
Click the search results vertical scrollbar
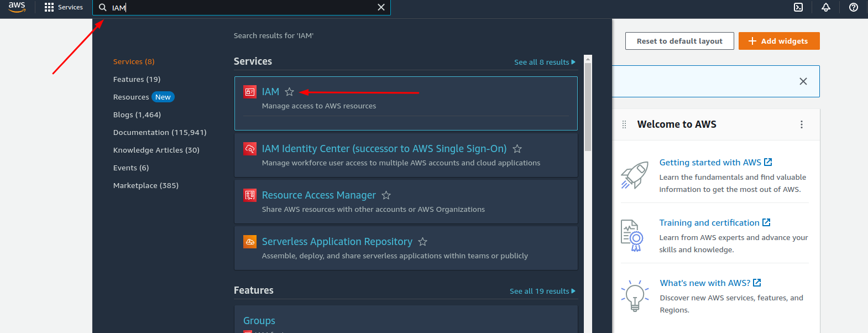[x=588, y=105]
